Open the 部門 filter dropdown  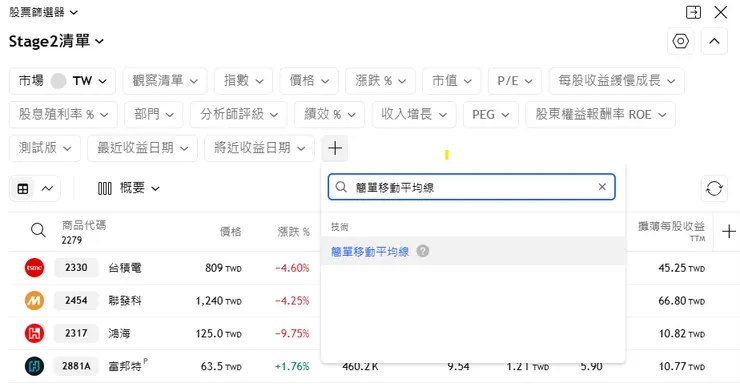[154, 115]
